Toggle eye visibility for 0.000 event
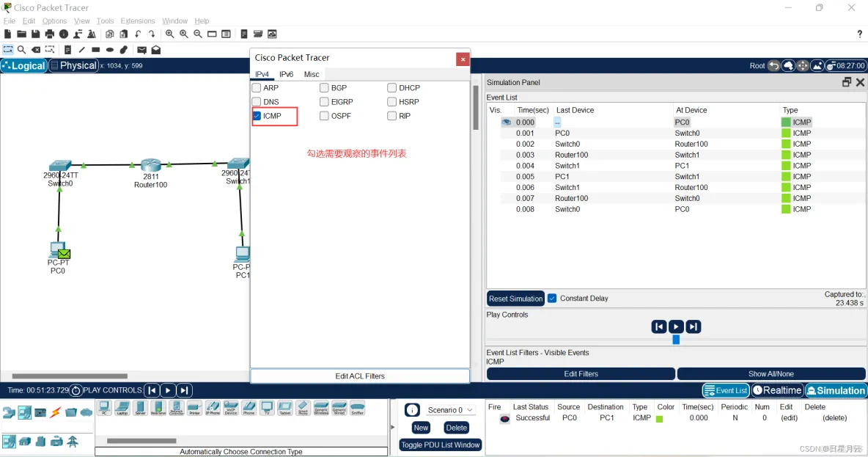This screenshot has width=868, height=457. [x=506, y=123]
